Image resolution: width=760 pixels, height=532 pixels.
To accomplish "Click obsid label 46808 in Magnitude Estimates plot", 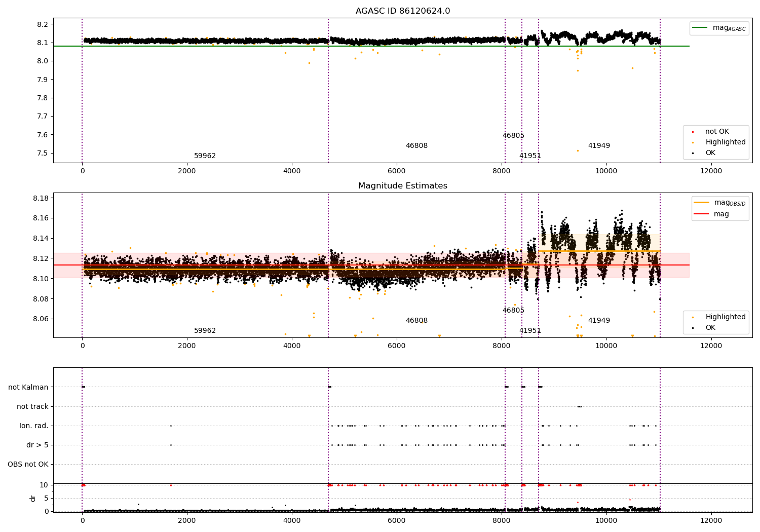I will pyautogui.click(x=416, y=321).
